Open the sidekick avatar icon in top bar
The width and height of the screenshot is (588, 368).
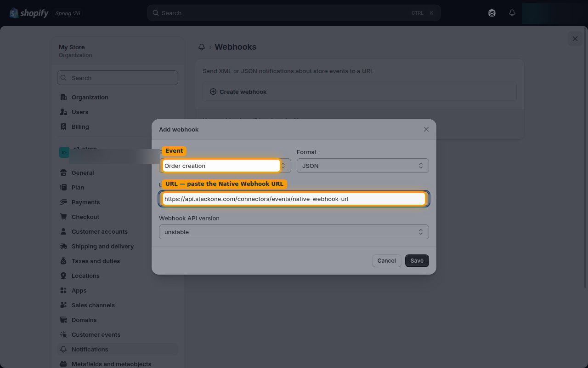click(x=492, y=13)
